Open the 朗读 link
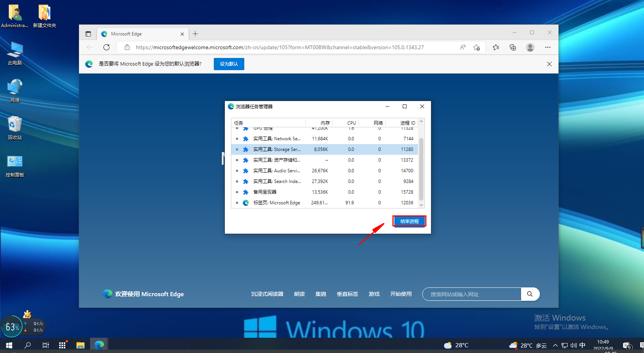The height and width of the screenshot is (353, 644). [299, 294]
